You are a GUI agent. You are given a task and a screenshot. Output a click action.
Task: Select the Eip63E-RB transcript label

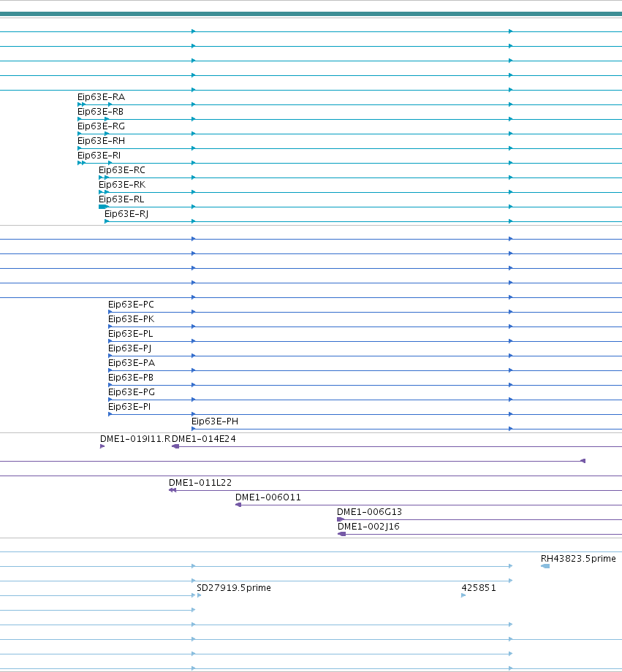(x=100, y=112)
